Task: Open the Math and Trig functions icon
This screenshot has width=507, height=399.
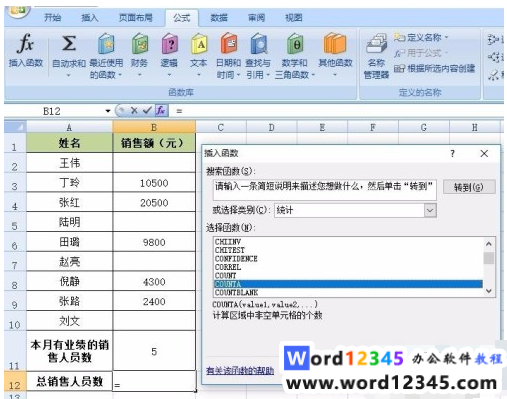Action: [x=295, y=44]
